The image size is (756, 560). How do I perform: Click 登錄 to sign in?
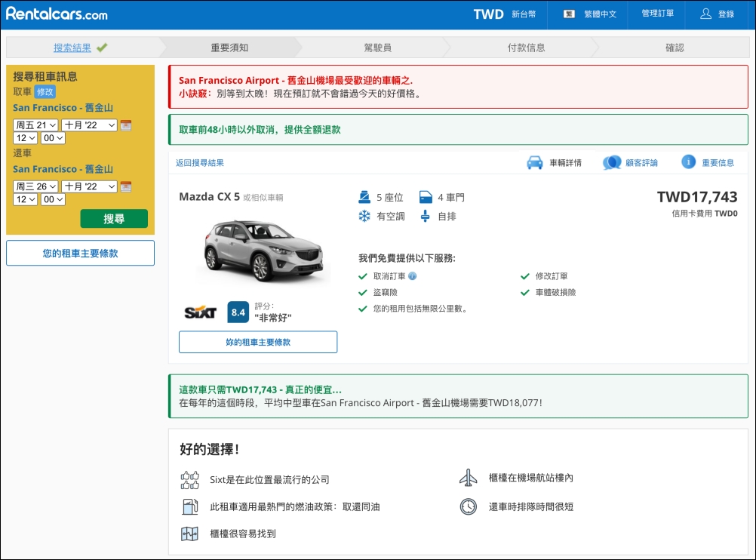point(726,14)
